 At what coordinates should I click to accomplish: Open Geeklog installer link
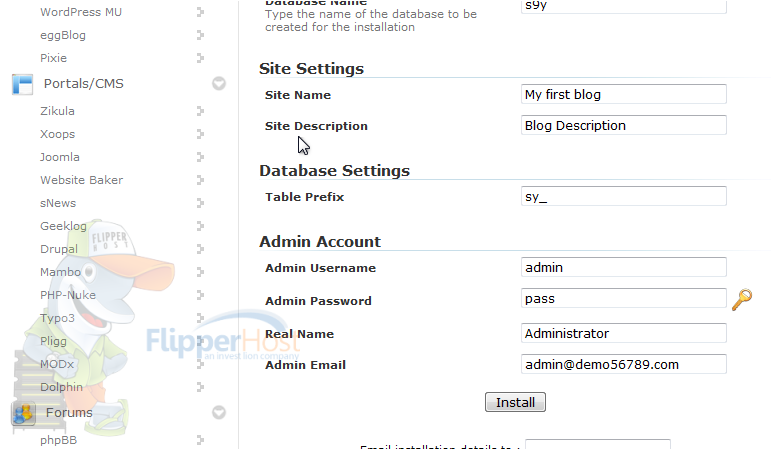pos(63,226)
